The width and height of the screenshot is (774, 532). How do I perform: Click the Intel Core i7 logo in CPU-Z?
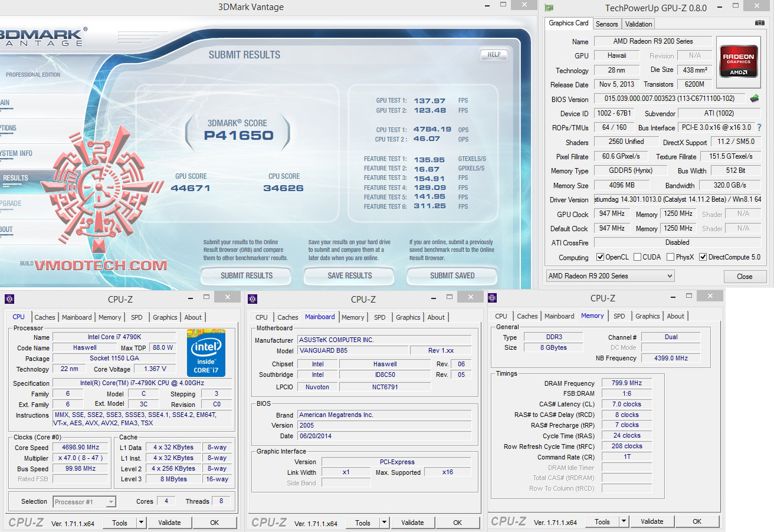pos(206,353)
